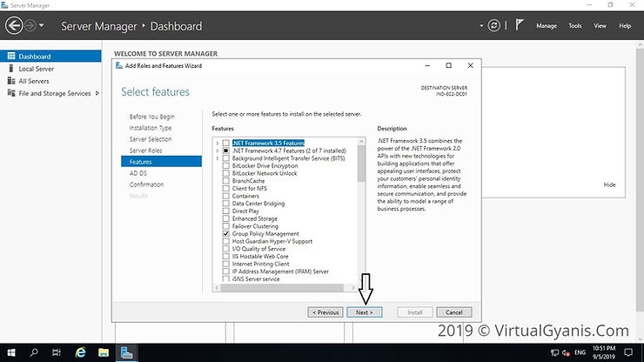The width and height of the screenshot is (644, 362).
Task: Open the Manage menu
Action: pyautogui.click(x=546, y=26)
